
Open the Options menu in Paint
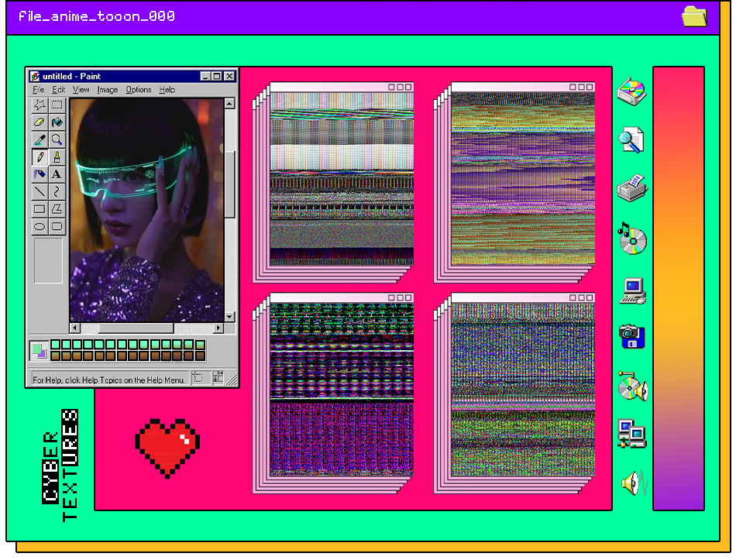point(139,90)
